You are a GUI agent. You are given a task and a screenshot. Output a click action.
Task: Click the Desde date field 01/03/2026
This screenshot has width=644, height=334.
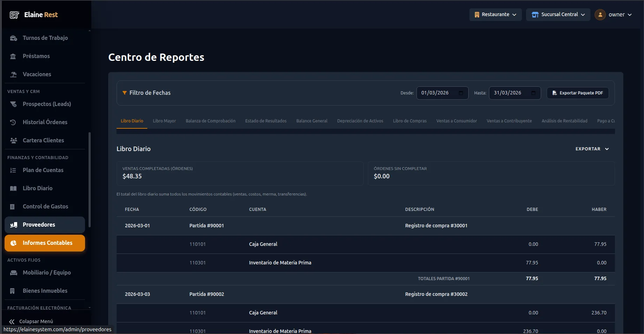point(442,93)
